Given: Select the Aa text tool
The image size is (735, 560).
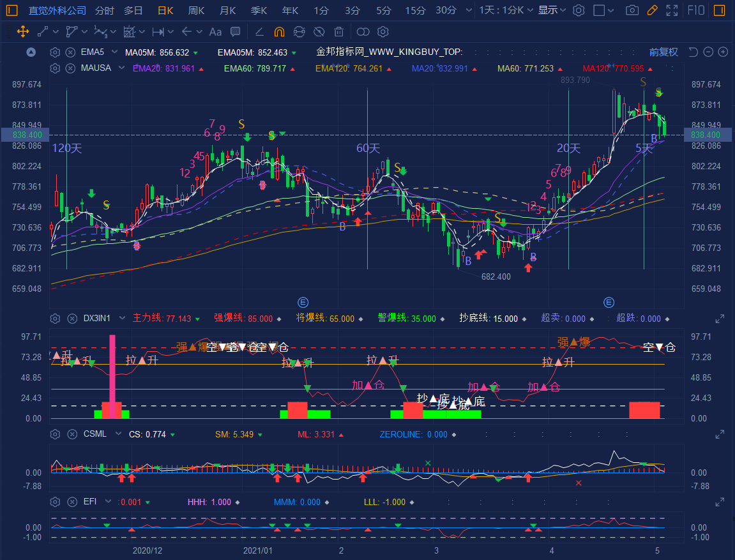Looking at the screenshot, I should 215,32.
